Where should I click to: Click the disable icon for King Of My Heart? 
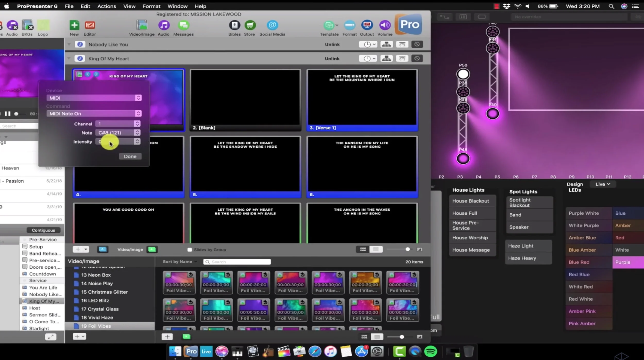[417, 58]
